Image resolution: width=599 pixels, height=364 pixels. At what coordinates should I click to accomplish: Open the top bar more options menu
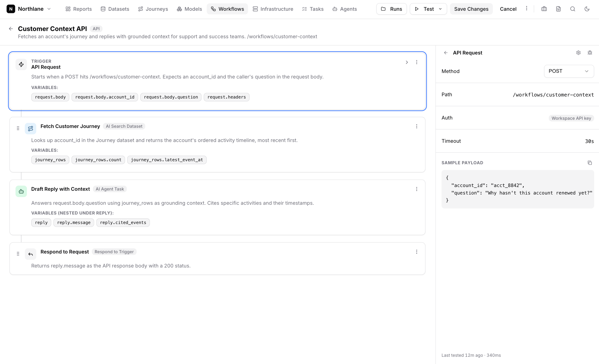coord(526,8)
